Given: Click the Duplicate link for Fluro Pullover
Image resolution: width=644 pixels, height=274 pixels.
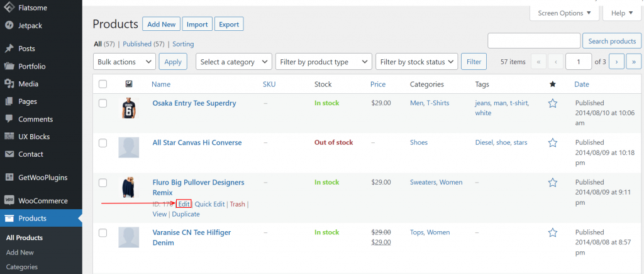Looking at the screenshot, I should click(186, 214).
